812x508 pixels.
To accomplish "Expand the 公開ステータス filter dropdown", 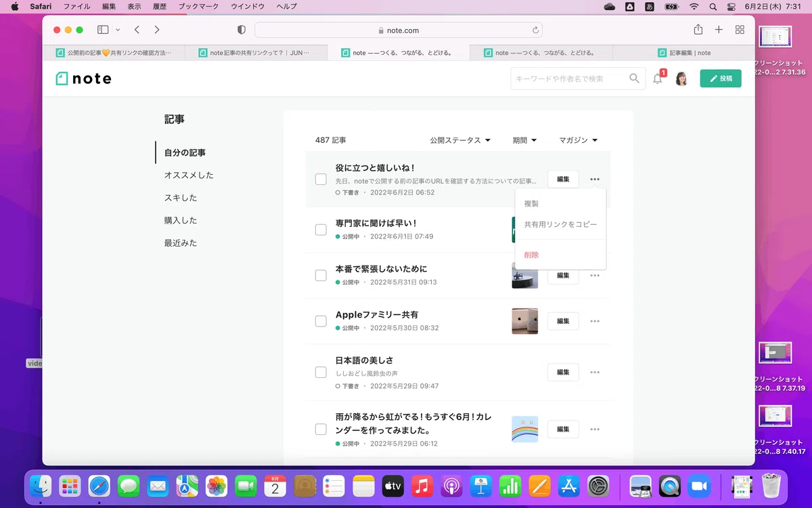I will click(x=460, y=140).
